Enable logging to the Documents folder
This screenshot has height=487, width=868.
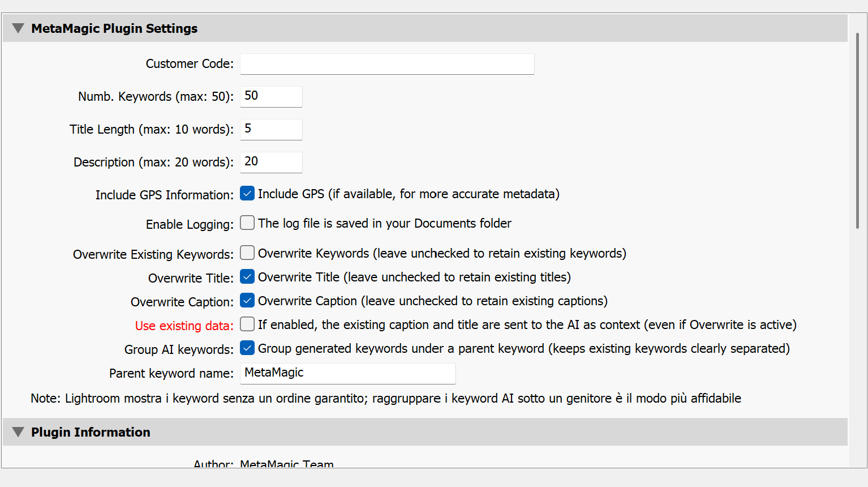[x=247, y=223]
